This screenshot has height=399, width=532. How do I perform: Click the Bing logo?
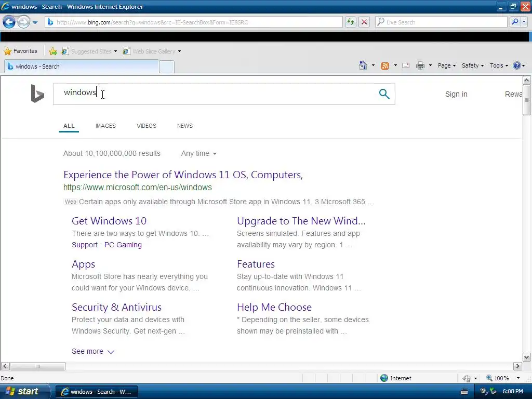pos(37,94)
